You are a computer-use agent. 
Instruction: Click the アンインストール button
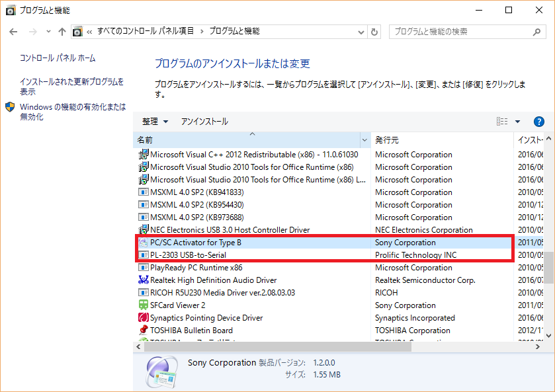point(204,122)
